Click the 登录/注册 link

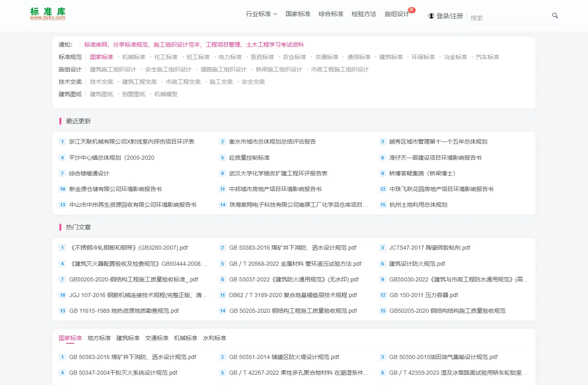(x=450, y=16)
